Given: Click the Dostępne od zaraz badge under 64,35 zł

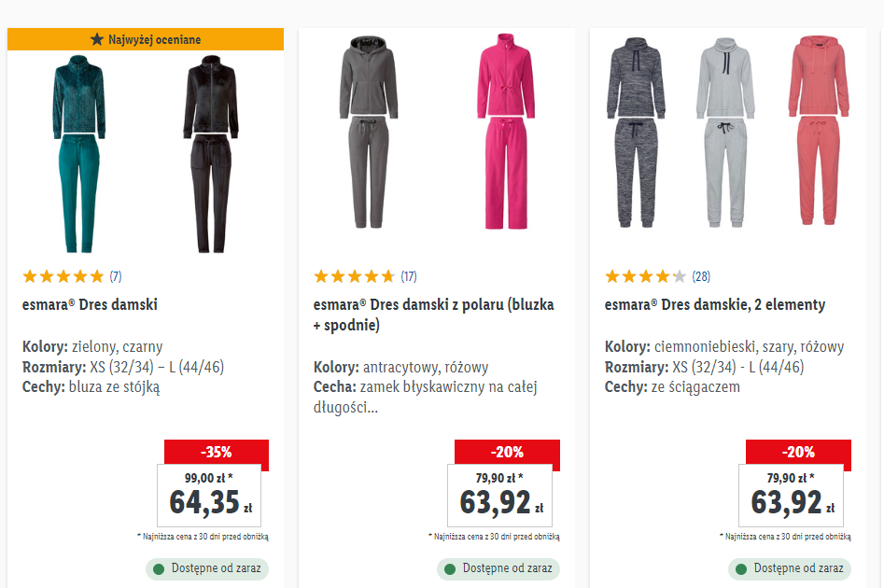Looking at the screenshot, I should (207, 568).
